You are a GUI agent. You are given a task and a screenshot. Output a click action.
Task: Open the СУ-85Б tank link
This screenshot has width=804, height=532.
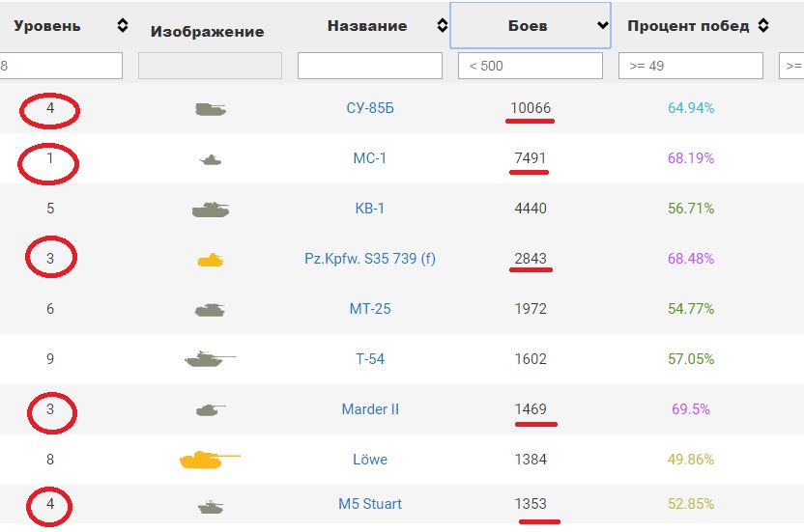click(x=370, y=108)
